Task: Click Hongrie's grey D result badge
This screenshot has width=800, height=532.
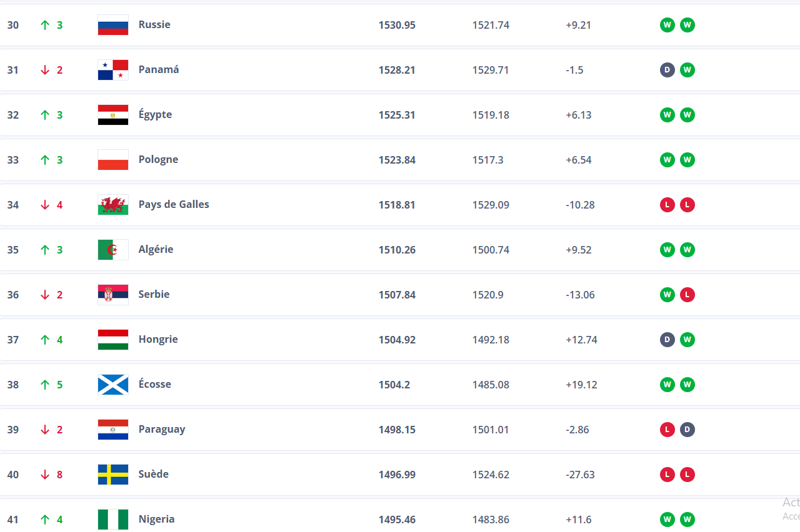Action: pos(667,340)
